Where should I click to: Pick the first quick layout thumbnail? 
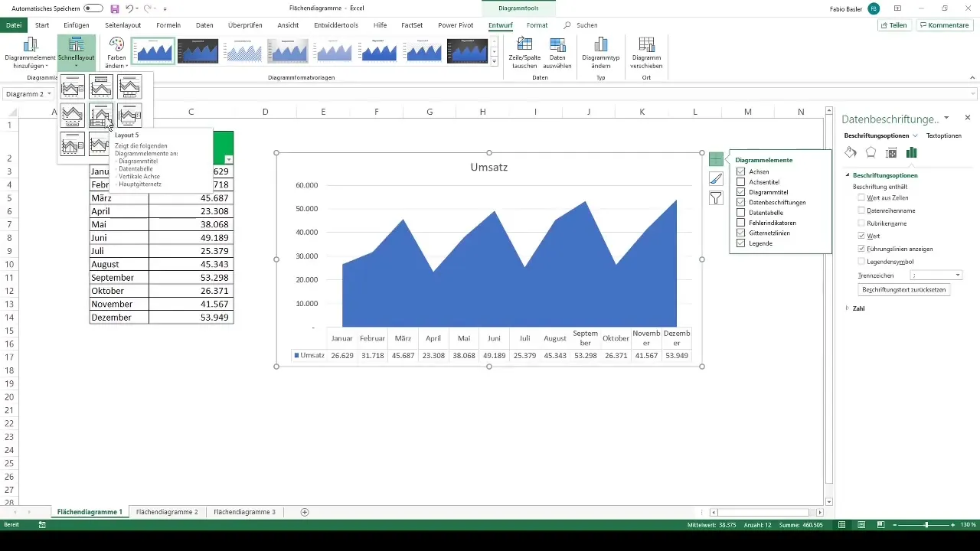coord(73,86)
